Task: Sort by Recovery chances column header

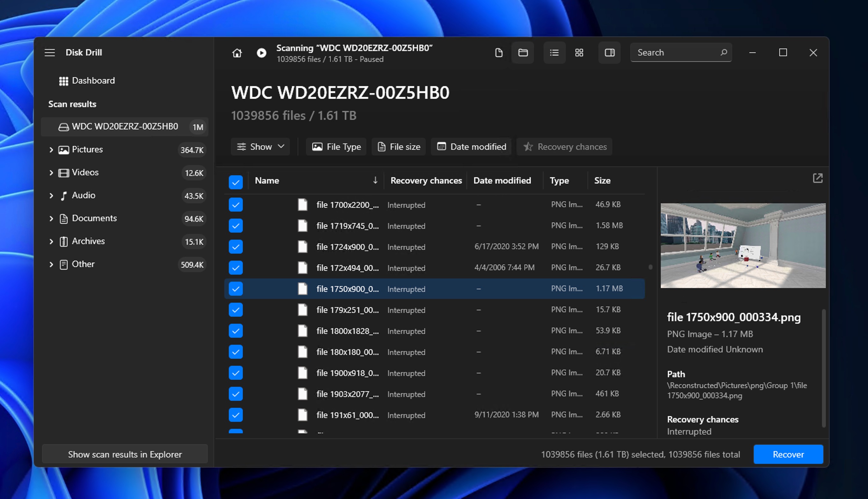Action: pos(426,181)
